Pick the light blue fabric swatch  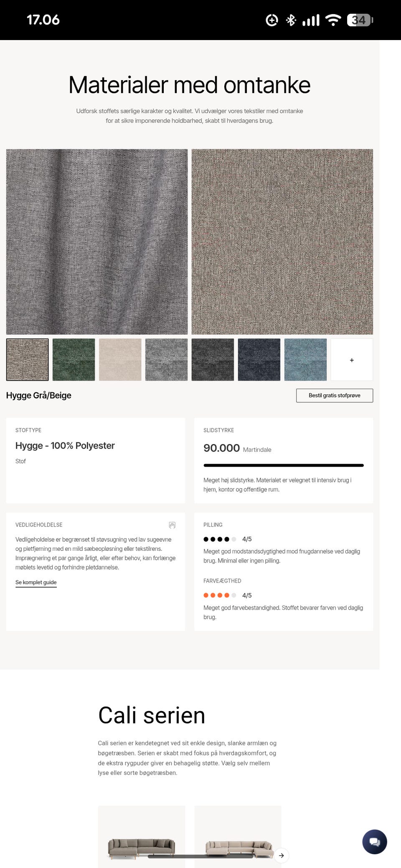[x=305, y=360]
